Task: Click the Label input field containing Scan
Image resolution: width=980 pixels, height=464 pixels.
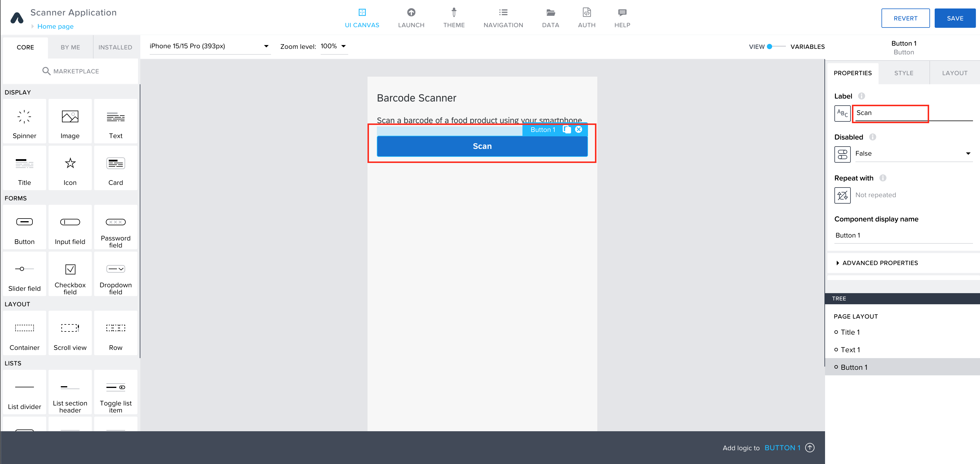Action: [x=890, y=113]
